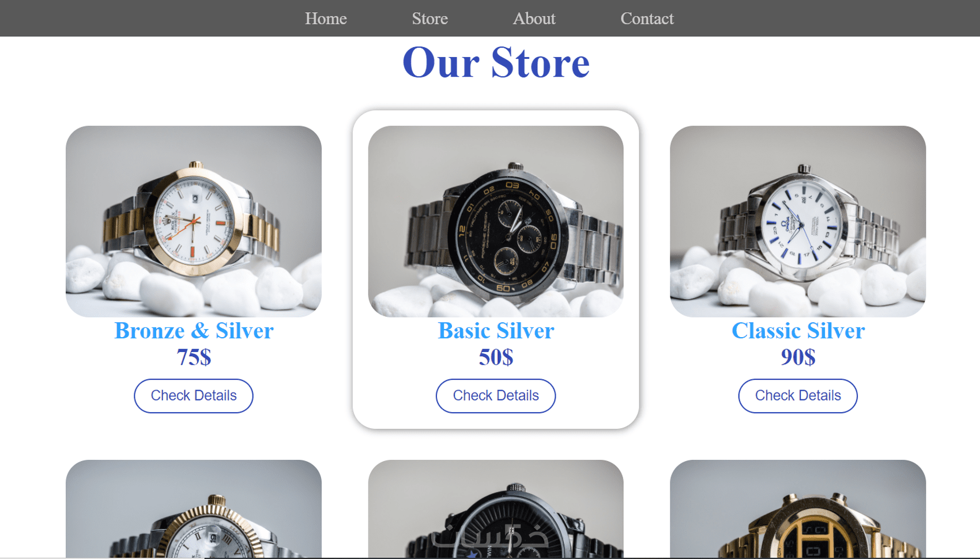Click the 90$ price label
Screen dimensions: 980x559
click(x=798, y=357)
